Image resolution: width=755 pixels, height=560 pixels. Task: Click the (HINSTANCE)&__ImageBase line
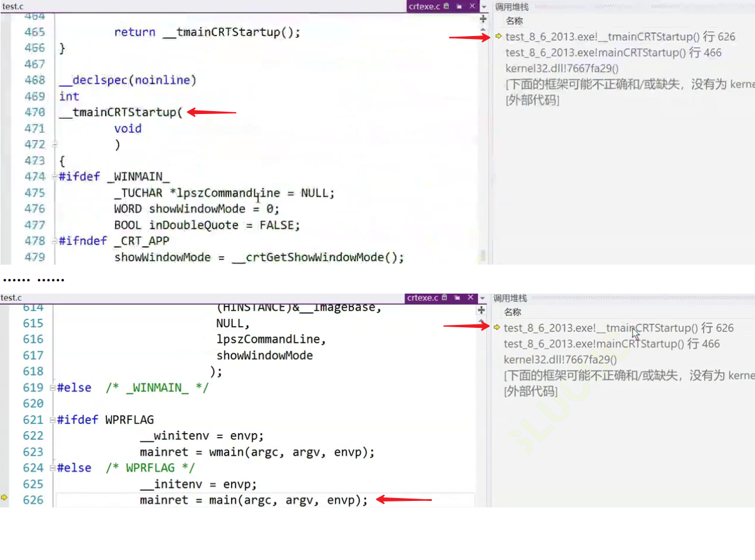(x=299, y=308)
